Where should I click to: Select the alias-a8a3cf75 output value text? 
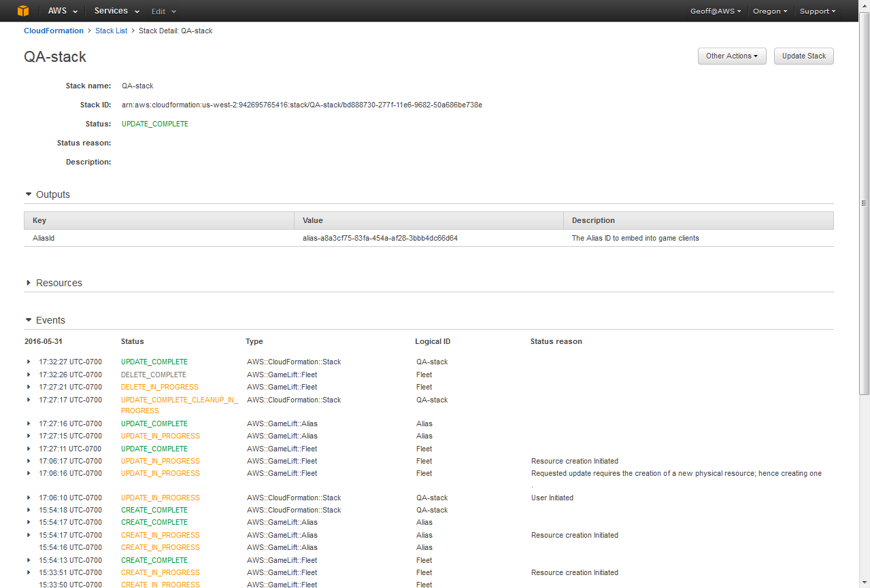tap(380, 238)
